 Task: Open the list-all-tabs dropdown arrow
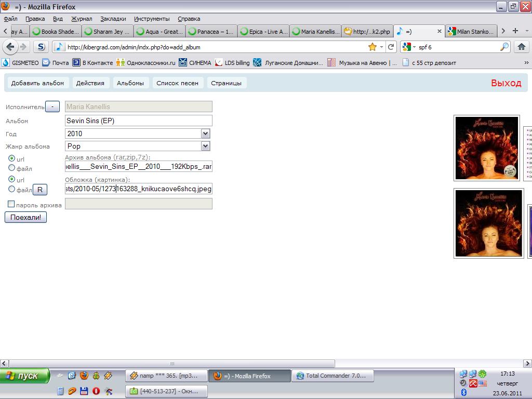(527, 31)
